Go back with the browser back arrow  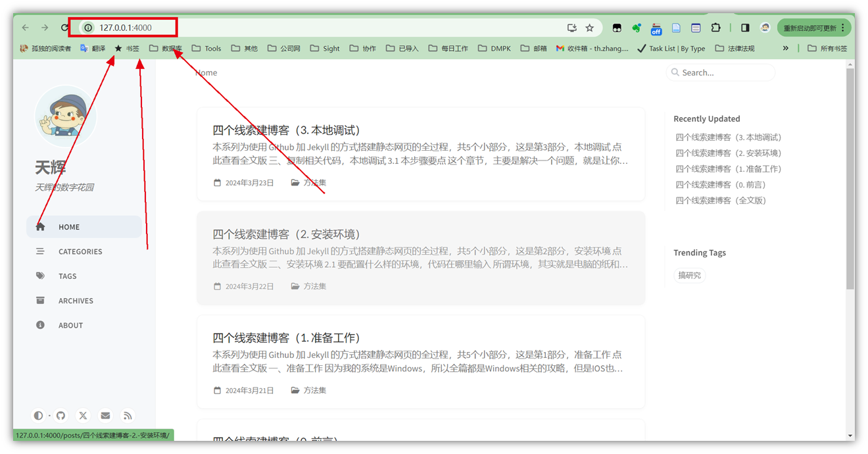(25, 28)
